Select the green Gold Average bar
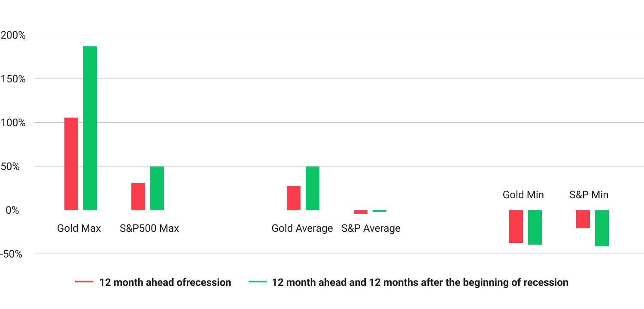Image resolution: width=644 pixels, height=309 pixels. [313, 188]
